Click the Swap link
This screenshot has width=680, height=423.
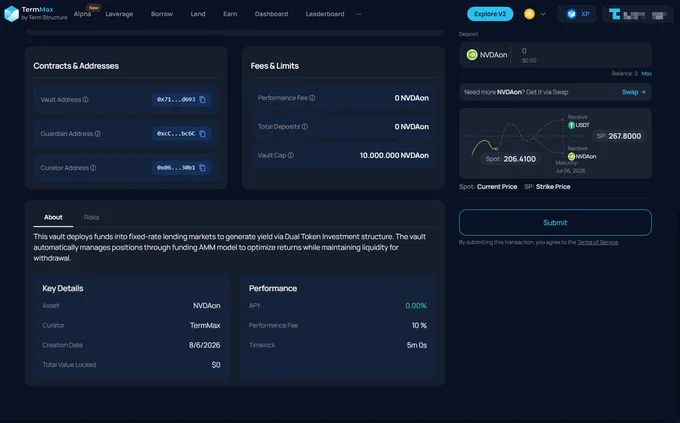(x=634, y=92)
